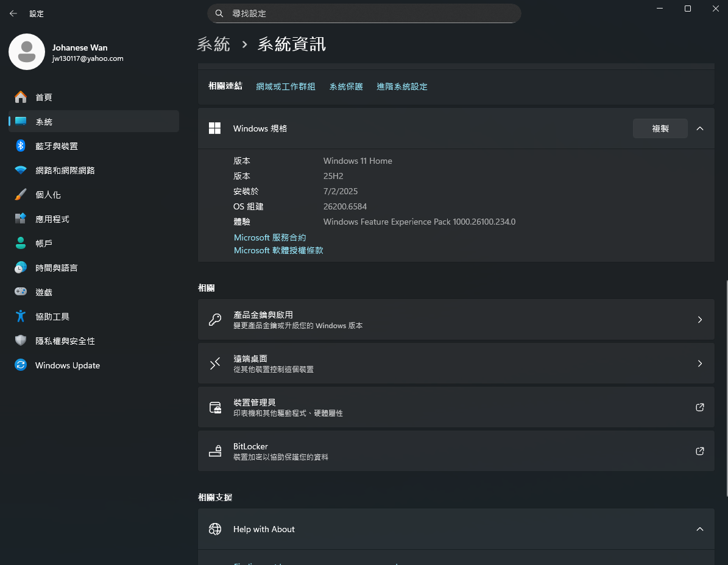Click the 25H2 version value
This screenshot has height=565, width=728.
[x=333, y=177]
